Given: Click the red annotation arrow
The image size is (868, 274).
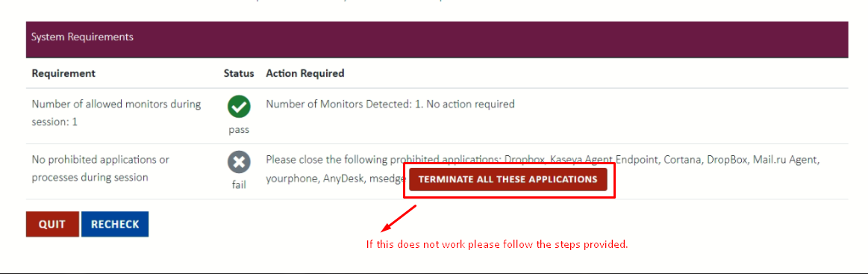Looking at the screenshot, I should tap(399, 218).
